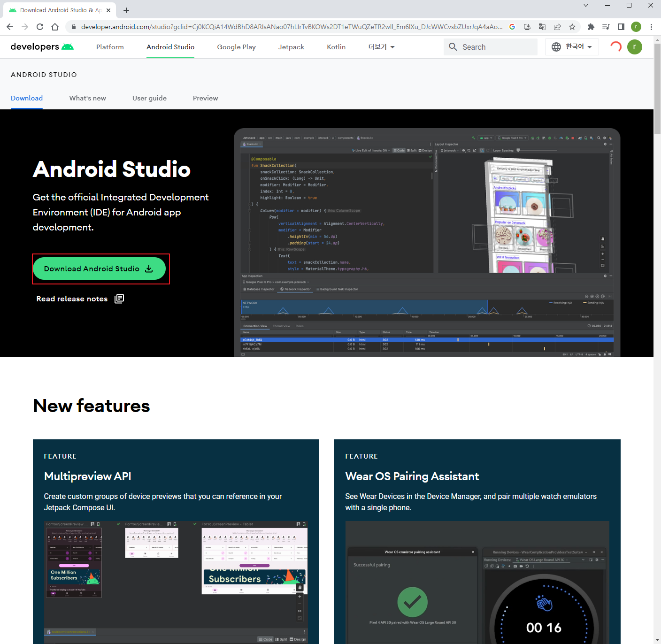
Task: Click the Android Studio IDE hero screenshot
Action: [427, 242]
